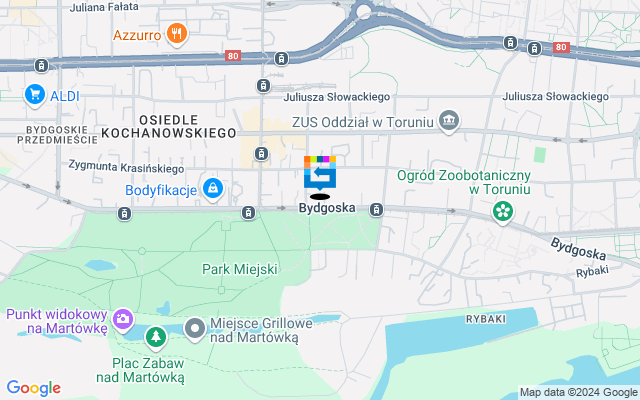The width and height of the screenshot is (640, 400).
Task: Click the route 80 shield near Azzurro
Action: point(233,56)
